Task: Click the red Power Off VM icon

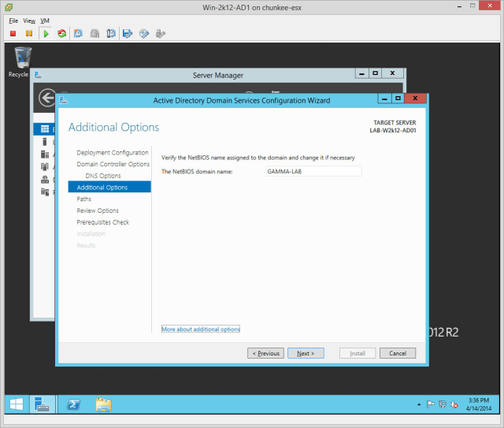Action: (13, 33)
